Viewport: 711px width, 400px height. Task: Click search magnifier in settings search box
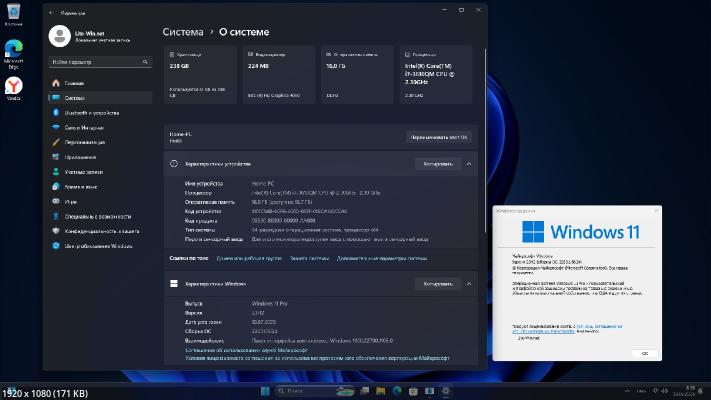tap(145, 62)
